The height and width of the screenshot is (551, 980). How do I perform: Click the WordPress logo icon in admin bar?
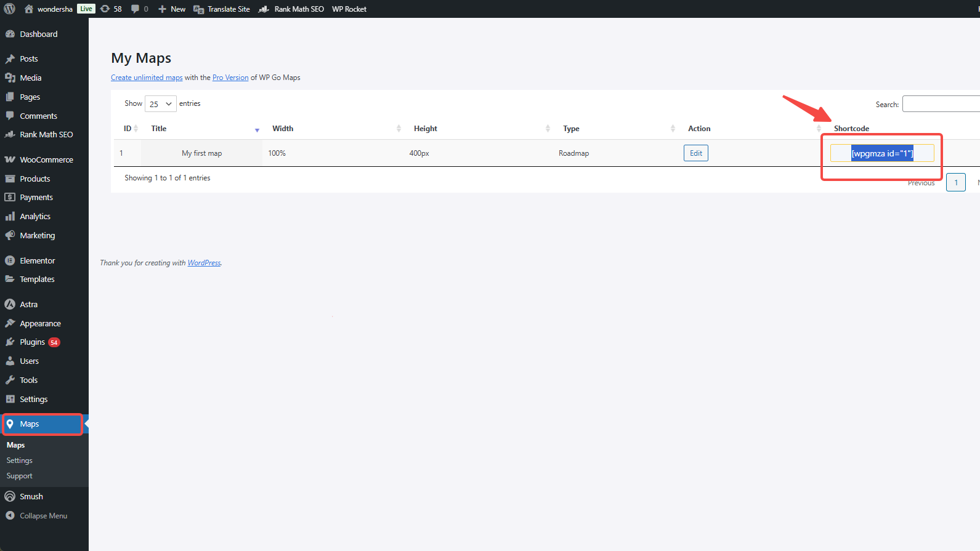[x=10, y=9]
